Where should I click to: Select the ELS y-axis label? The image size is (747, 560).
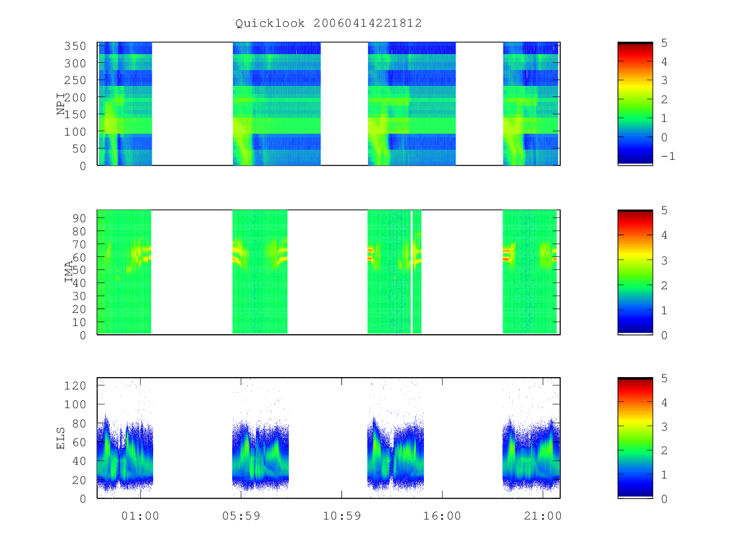[x=60, y=438]
